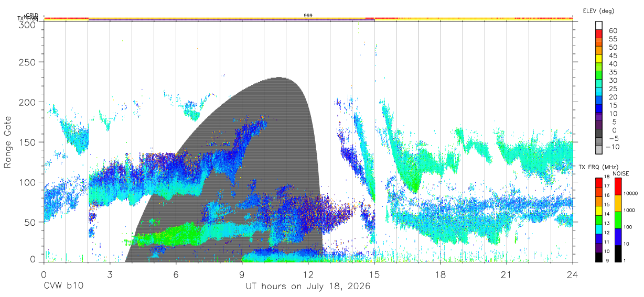Click the black swatch on the NOISE bar
The image size is (644, 297).
618,254
